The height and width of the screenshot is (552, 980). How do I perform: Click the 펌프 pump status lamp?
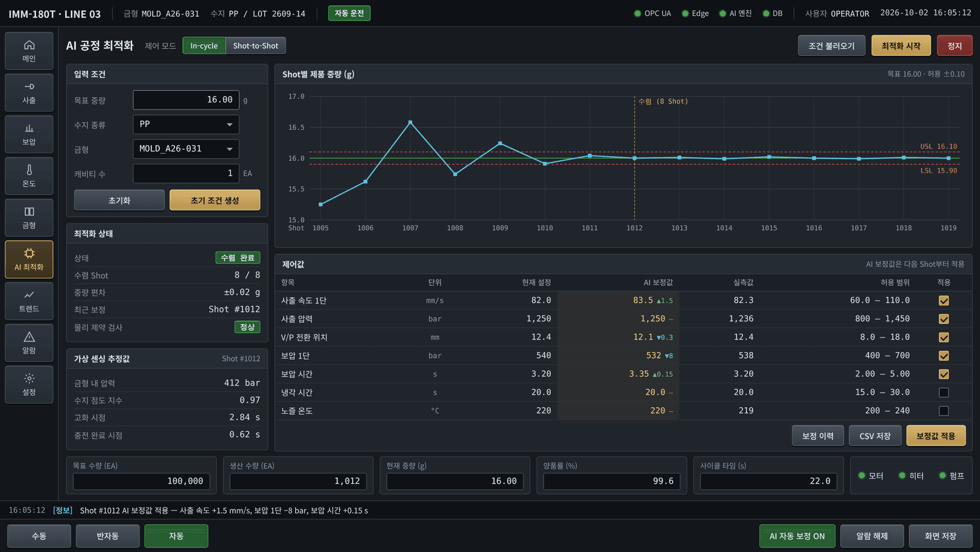pos(952,476)
